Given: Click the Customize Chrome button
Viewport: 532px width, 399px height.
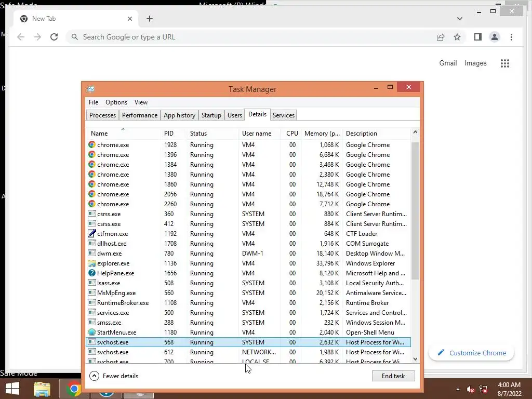Looking at the screenshot, I should [472, 353].
